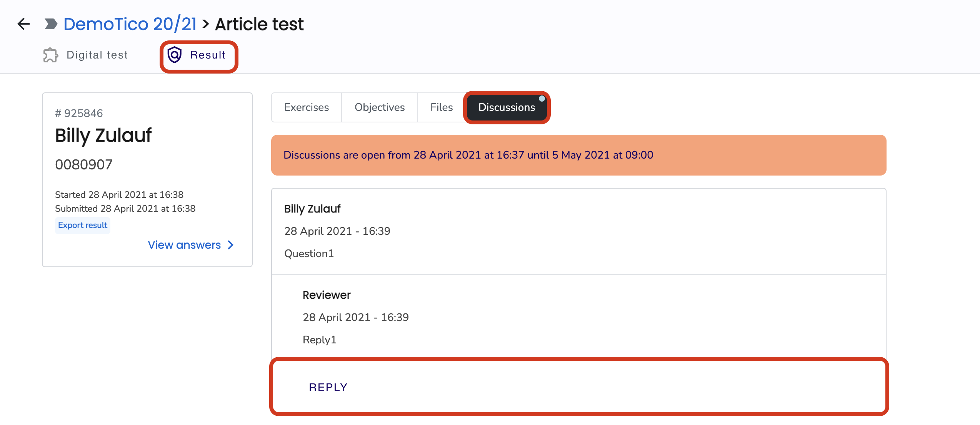Viewport: 980px width, 425px height.
Task: Click the breadcrumb tag icon before DemoTico
Action: 51,24
